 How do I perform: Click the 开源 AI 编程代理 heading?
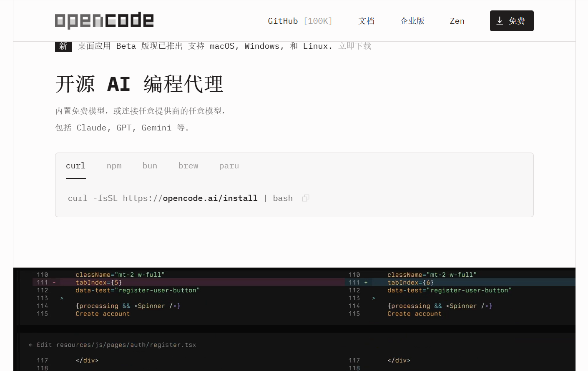pos(139,84)
